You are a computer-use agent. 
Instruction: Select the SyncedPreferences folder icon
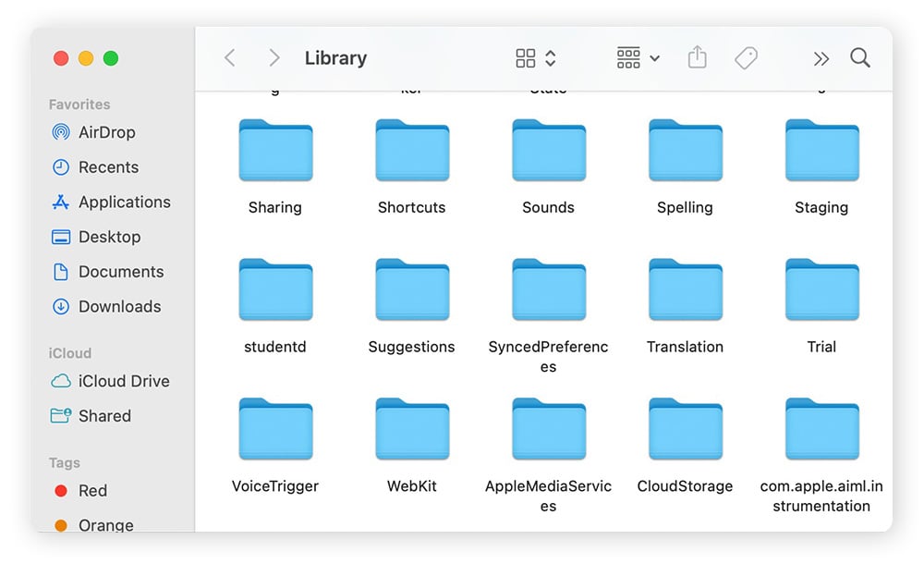pos(549,289)
